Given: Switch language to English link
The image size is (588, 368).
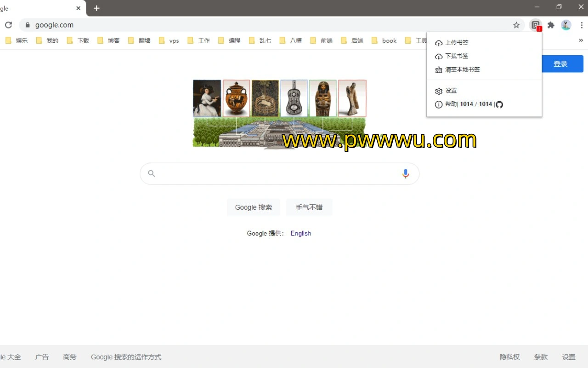Looking at the screenshot, I should coord(301,233).
